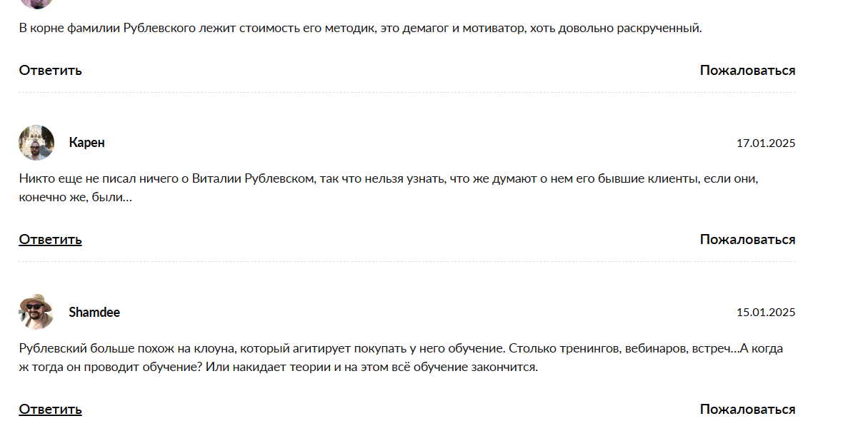Screen dimensions: 868x431
Task: Open the username Shamdee
Action: coord(94,313)
